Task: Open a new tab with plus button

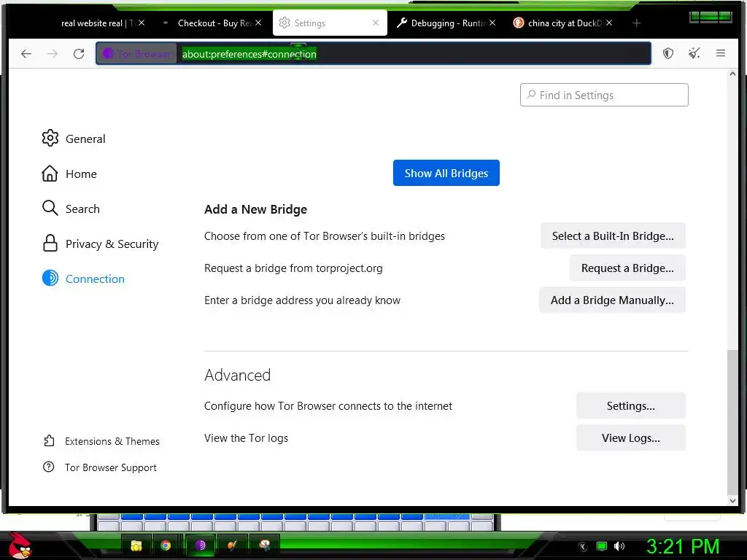Action: [636, 23]
